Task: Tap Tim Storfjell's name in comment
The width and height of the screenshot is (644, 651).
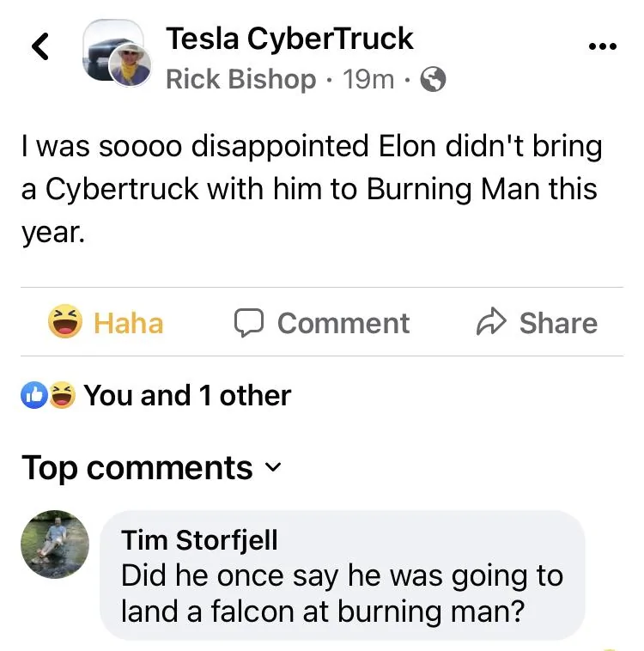Action: click(199, 540)
